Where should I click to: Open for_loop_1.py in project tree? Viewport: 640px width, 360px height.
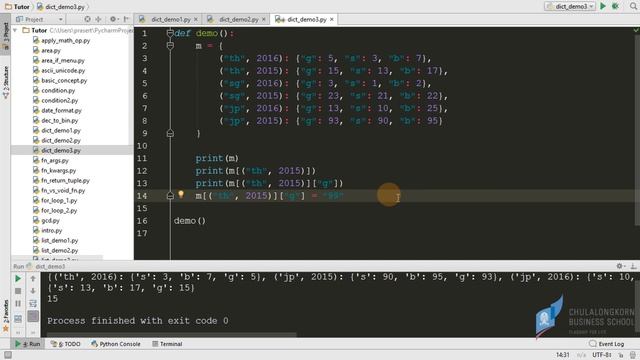[x=59, y=200]
